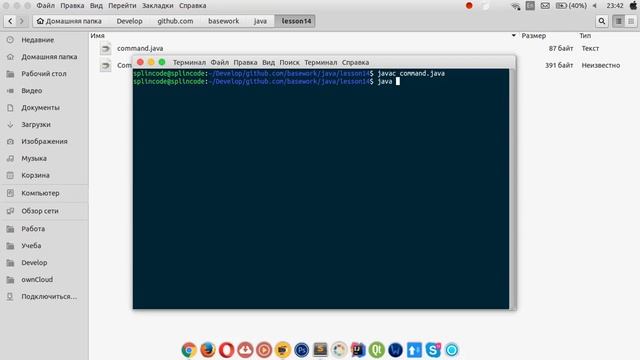This screenshot has width=640, height=360.
Task: Sort files by Размер column
Action: [x=533, y=36]
